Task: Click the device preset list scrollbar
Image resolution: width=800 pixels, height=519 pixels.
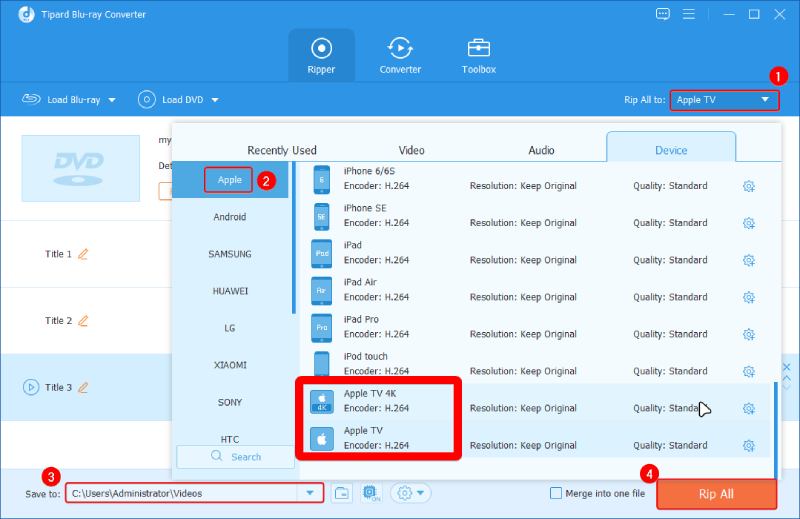Action: 777,430
